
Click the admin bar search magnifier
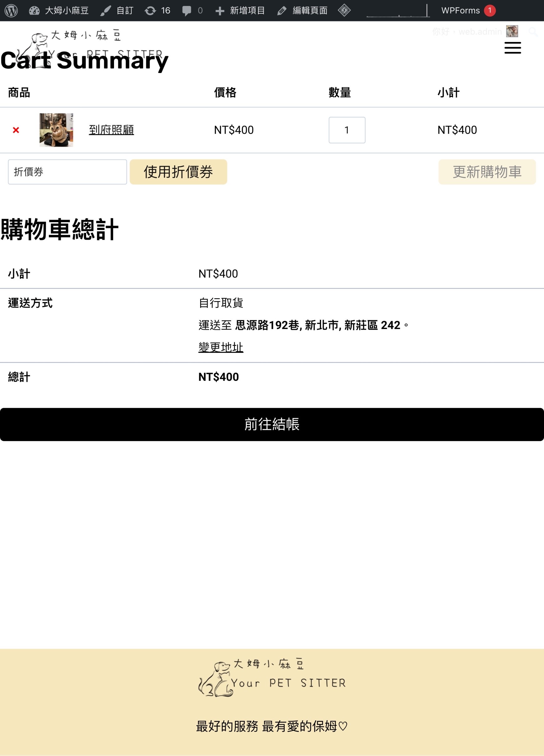coord(533,32)
